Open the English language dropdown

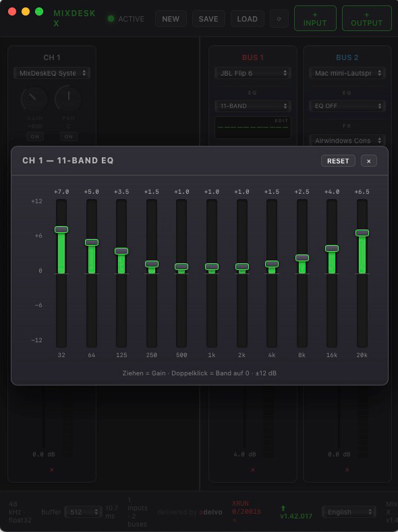click(x=349, y=512)
